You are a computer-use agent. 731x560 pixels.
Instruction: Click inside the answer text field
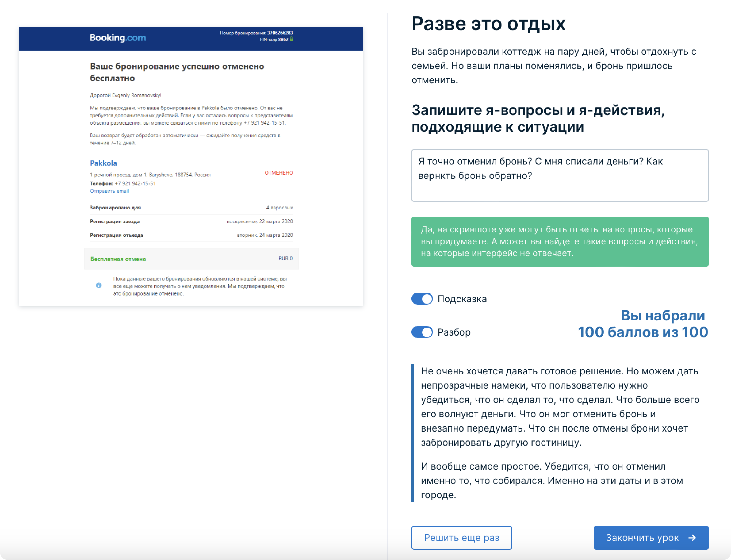(560, 175)
